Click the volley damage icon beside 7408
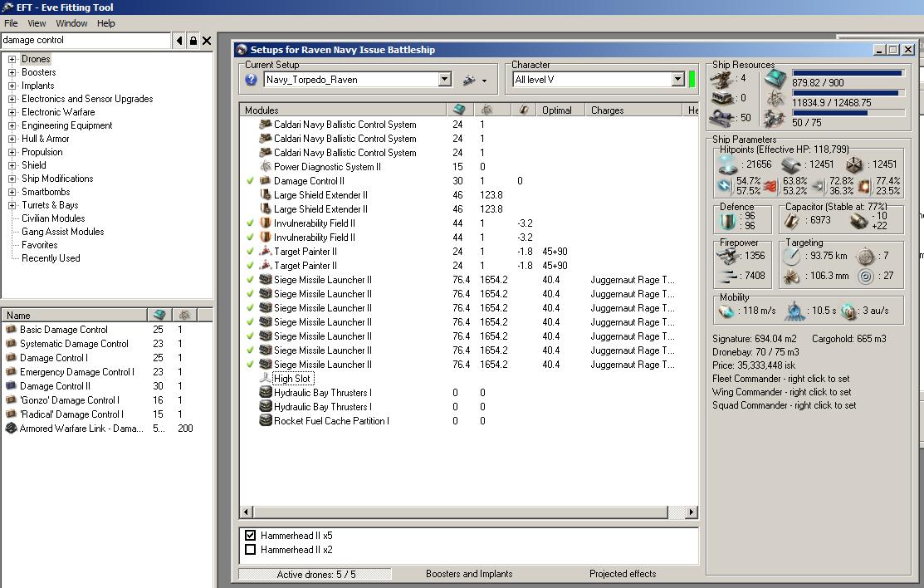The height and width of the screenshot is (588, 924). coord(728,276)
